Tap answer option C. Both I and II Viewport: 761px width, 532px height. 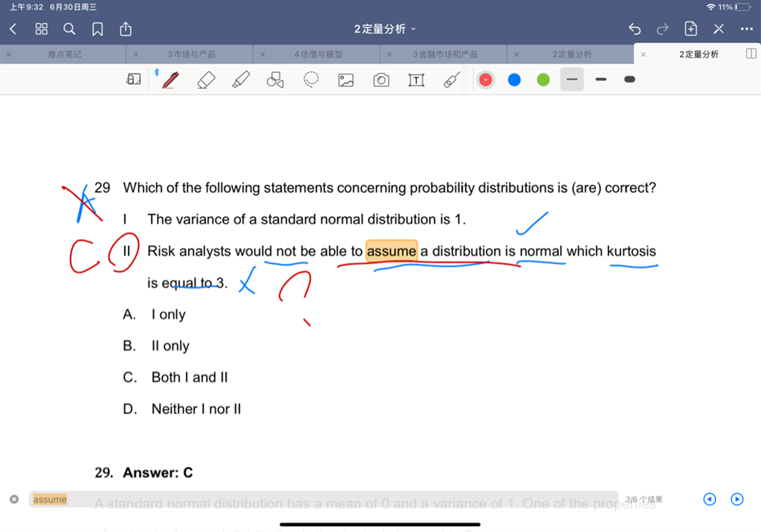pos(175,377)
